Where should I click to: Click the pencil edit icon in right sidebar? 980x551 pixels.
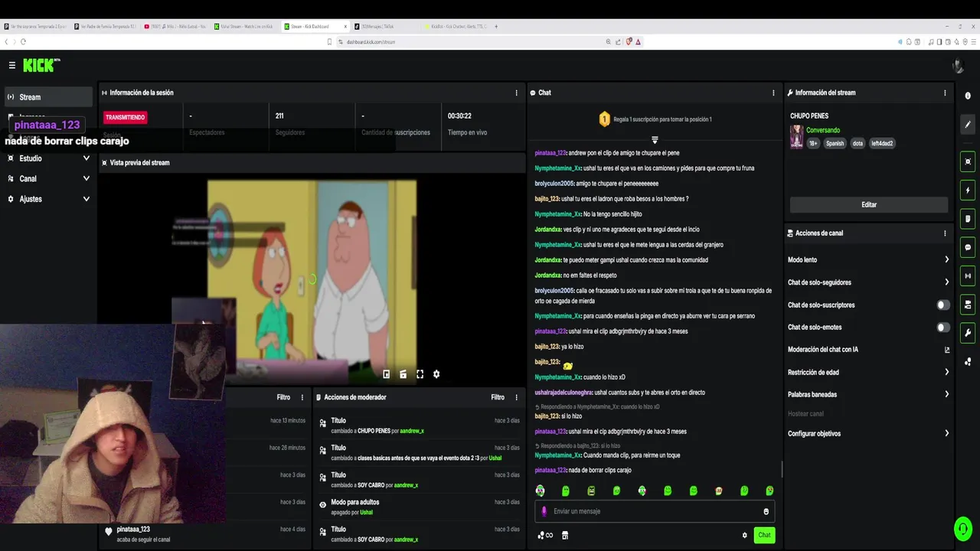(x=968, y=124)
